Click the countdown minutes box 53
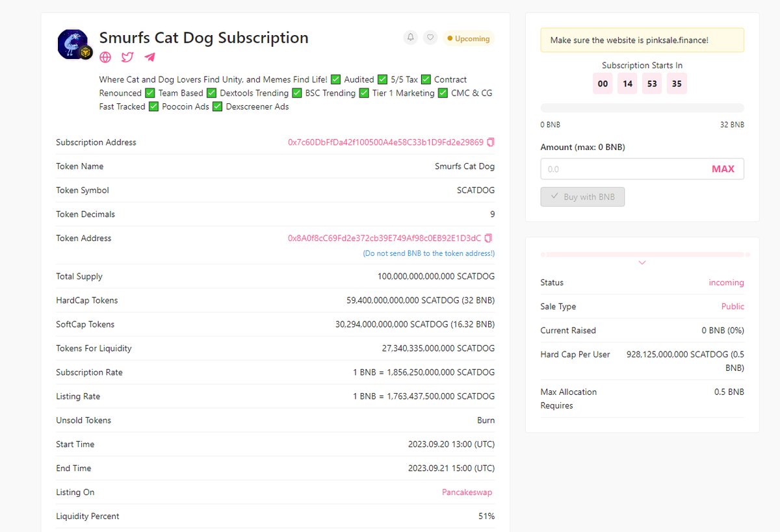Image resolution: width=780 pixels, height=532 pixels. pos(652,84)
